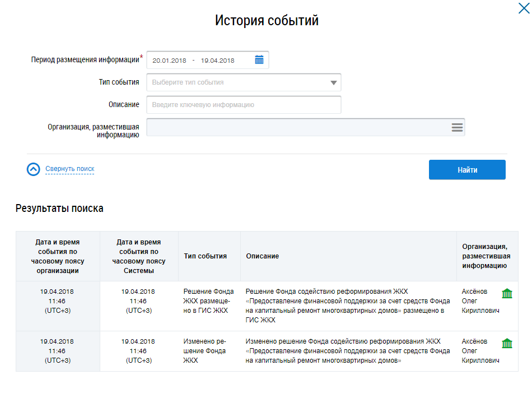
Task: Click the building icon in first result row
Action: point(507,294)
